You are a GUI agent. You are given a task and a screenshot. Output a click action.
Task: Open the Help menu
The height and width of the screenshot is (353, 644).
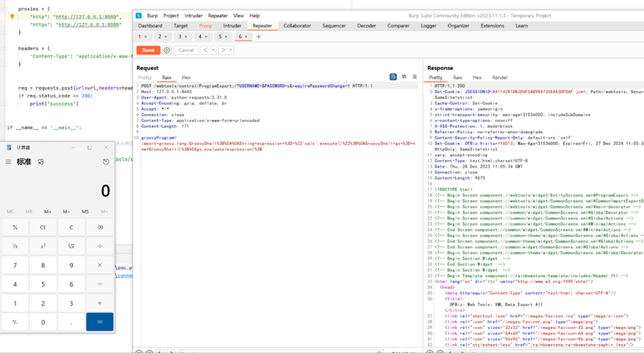click(x=255, y=16)
